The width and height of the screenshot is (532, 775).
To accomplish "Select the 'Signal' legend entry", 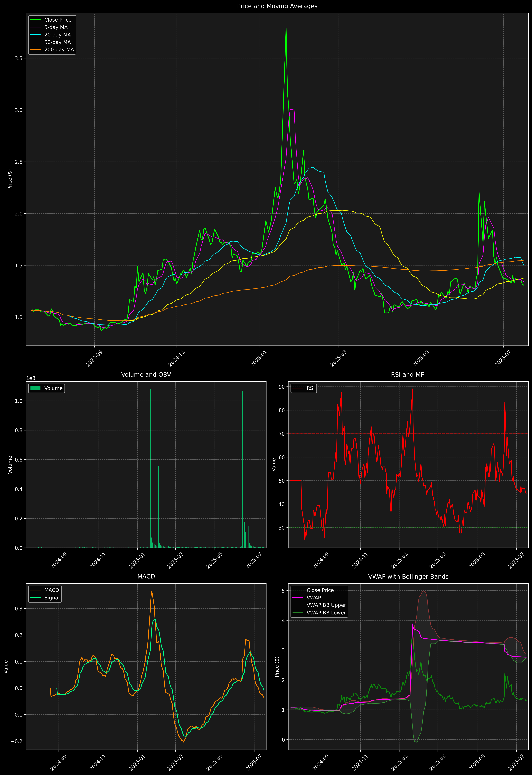I will pyautogui.click(x=52, y=598).
